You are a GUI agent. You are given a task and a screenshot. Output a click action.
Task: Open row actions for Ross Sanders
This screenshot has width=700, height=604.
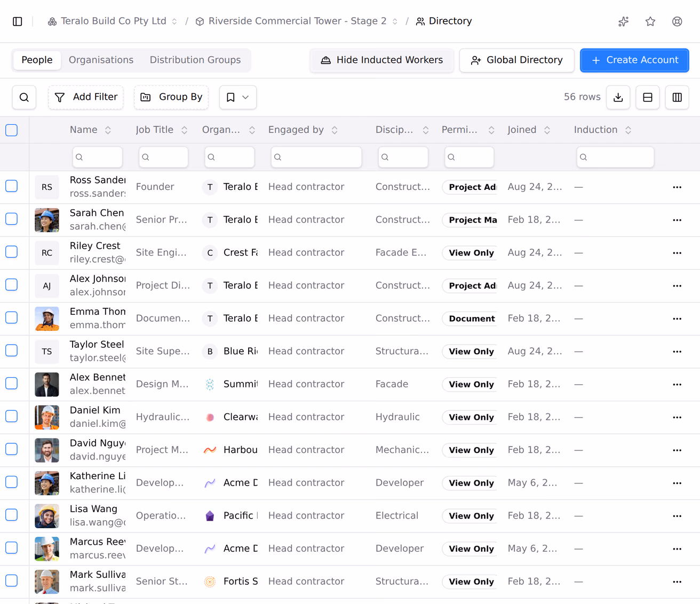(x=677, y=187)
